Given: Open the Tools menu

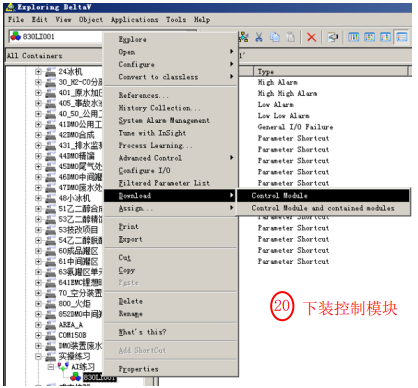Looking at the screenshot, I should point(176,20).
